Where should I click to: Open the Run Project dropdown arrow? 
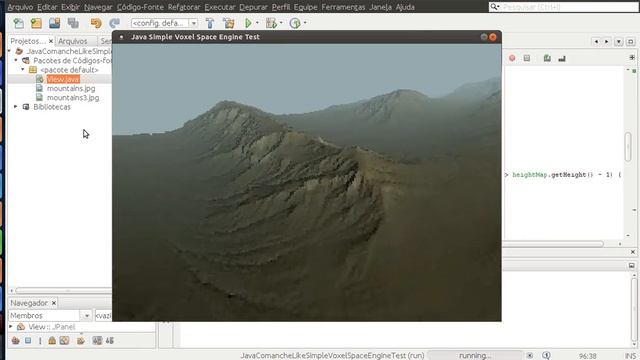coord(257,23)
